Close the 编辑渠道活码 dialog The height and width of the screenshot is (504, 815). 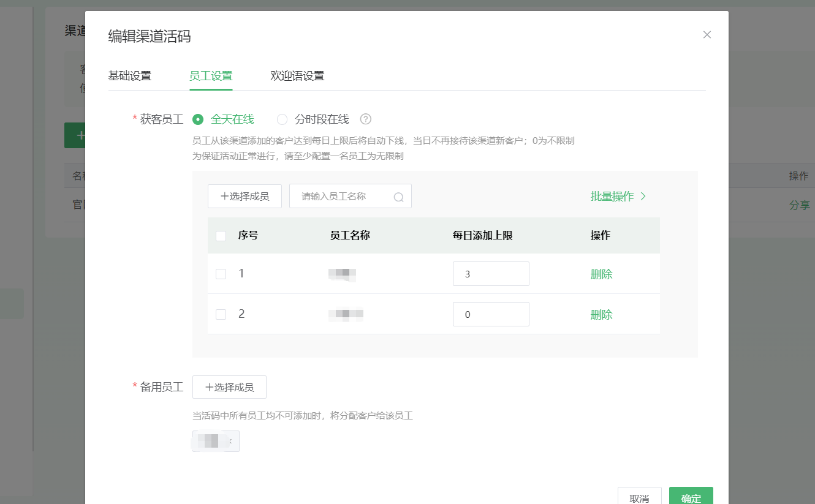click(x=707, y=35)
